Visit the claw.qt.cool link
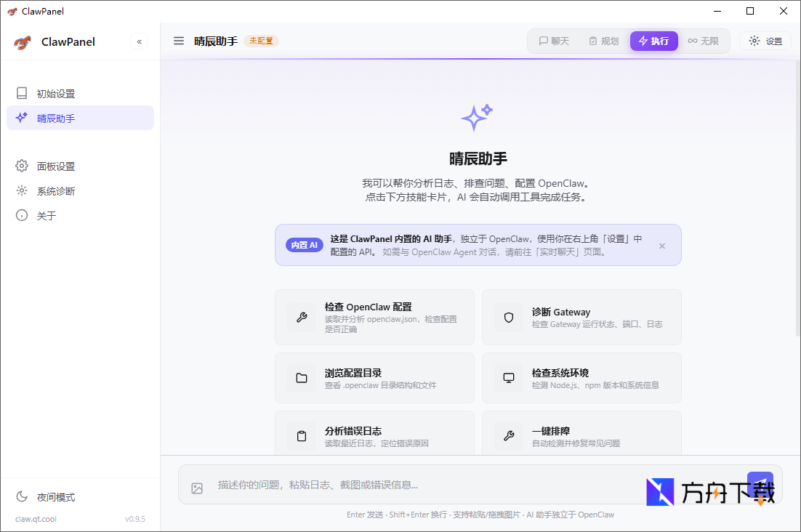 [34, 519]
